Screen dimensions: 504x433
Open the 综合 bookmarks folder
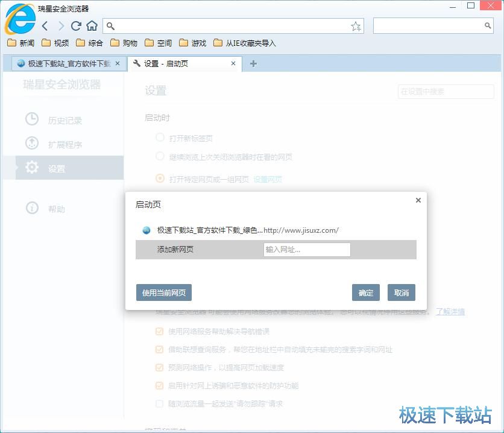click(90, 43)
